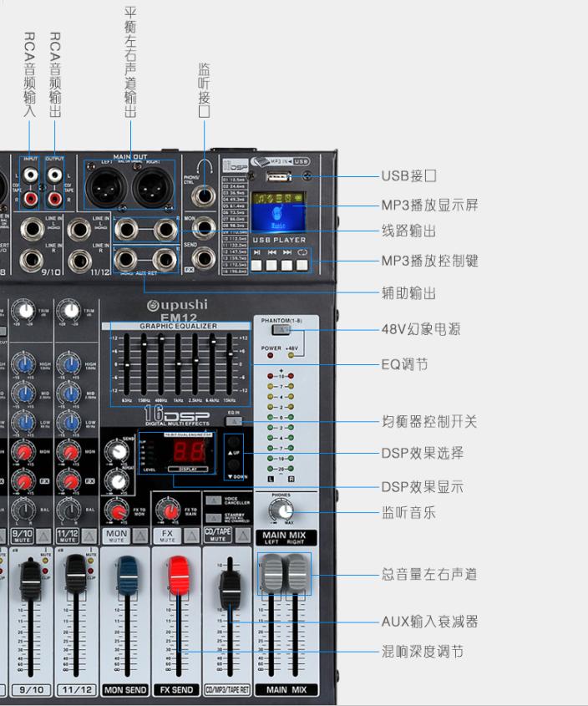Viewport: 588px width, 706px height.
Task: Click the channel 11/12 blue HIGH knob
Action: click(x=69, y=363)
